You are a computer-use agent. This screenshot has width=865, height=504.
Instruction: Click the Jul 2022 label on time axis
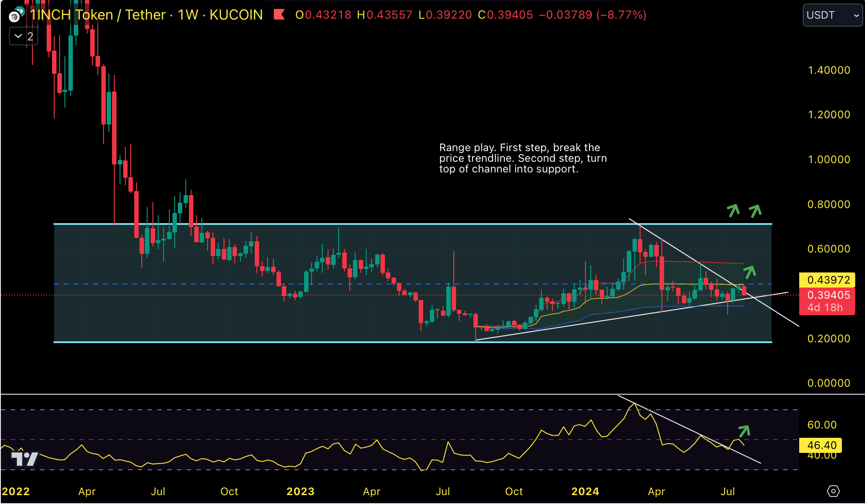[158, 492]
